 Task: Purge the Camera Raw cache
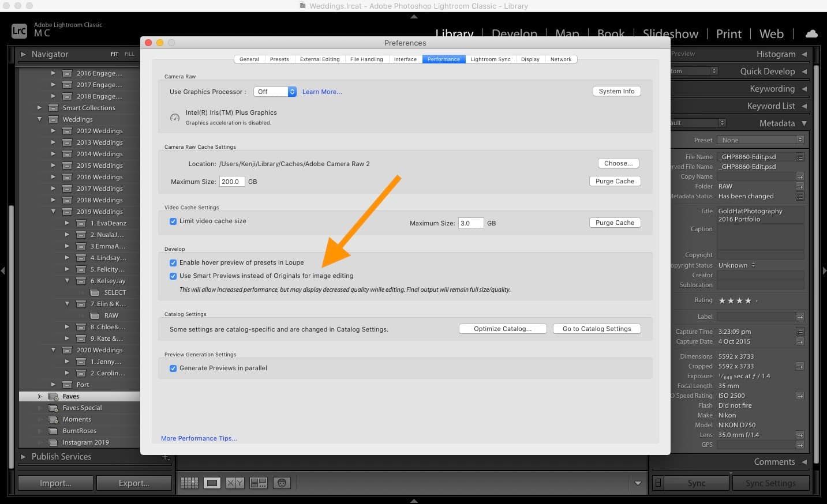point(615,181)
